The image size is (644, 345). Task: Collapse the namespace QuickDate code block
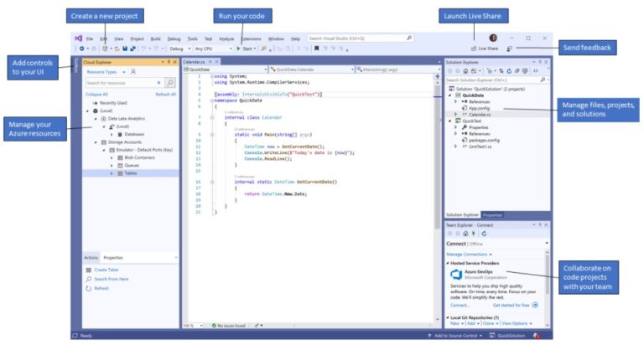click(211, 100)
